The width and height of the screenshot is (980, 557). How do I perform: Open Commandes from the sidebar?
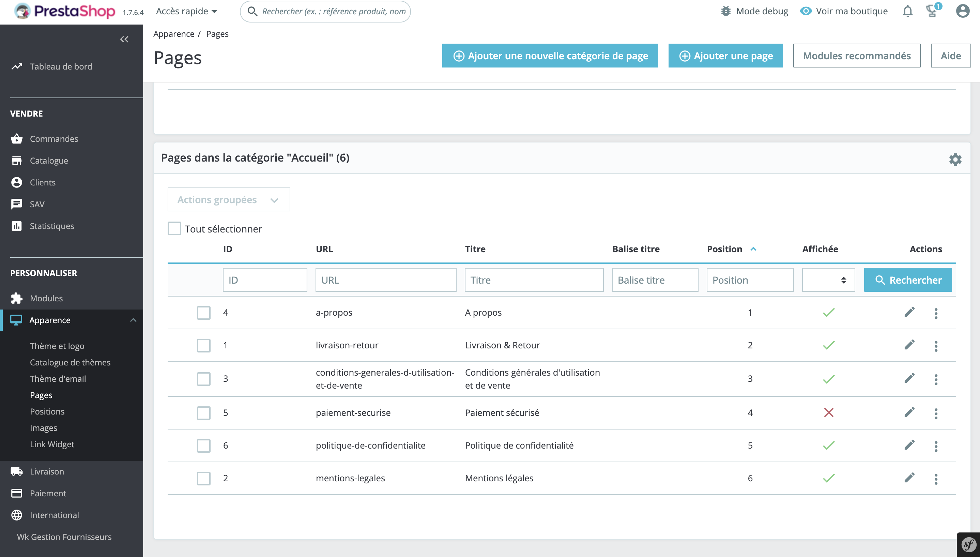[x=54, y=138]
